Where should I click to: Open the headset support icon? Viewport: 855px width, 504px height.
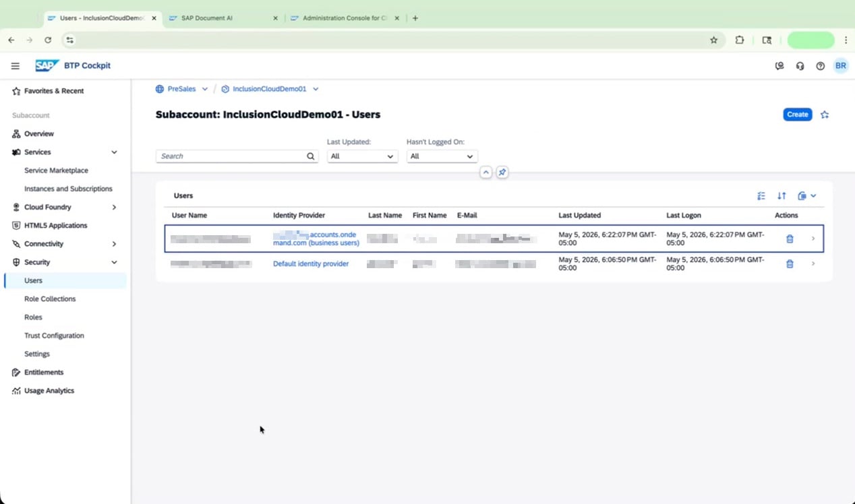800,66
